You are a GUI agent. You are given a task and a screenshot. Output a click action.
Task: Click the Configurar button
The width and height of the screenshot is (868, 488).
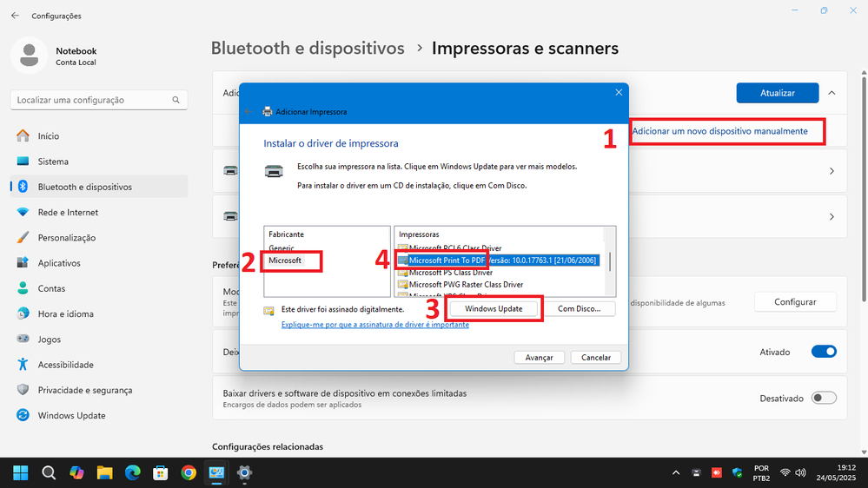coord(795,302)
